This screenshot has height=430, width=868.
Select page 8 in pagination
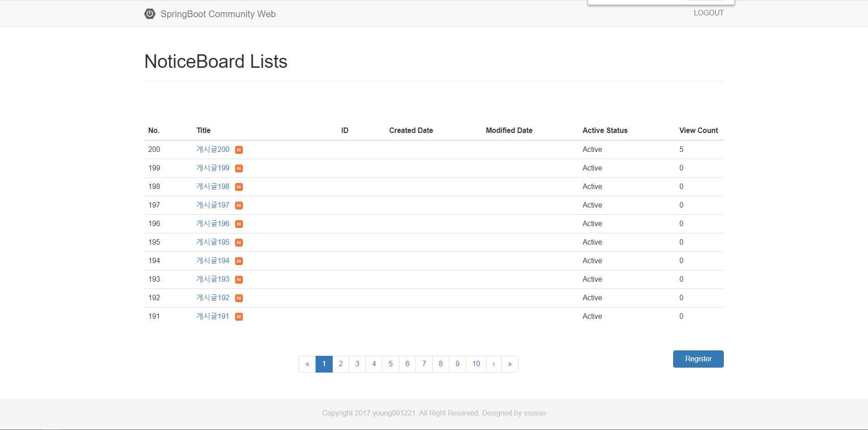click(x=441, y=364)
